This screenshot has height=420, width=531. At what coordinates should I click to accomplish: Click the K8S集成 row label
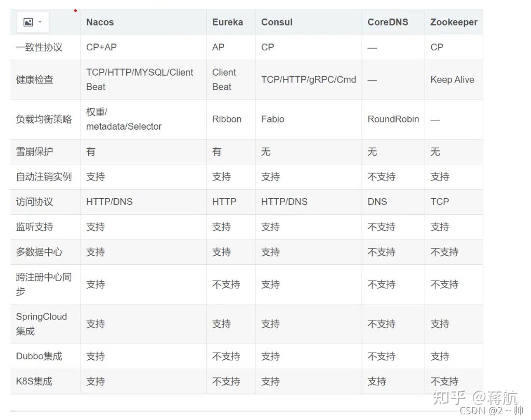point(34,382)
